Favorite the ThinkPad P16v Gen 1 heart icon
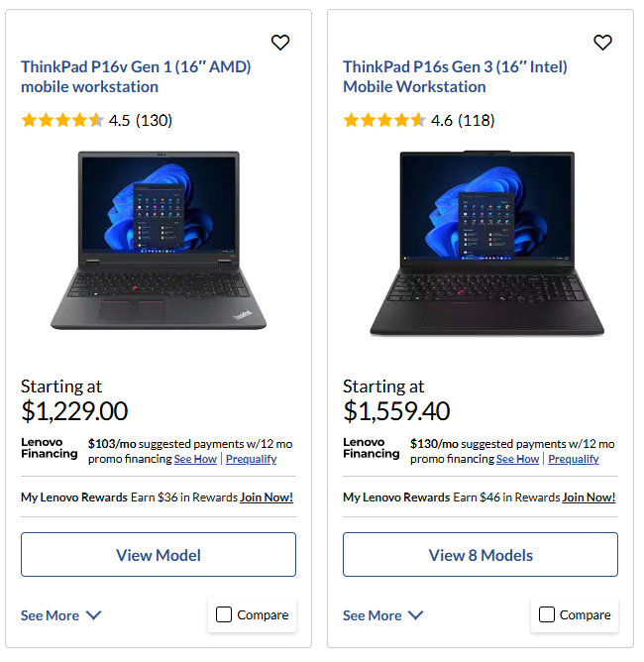Screen dimensions: 644x662 pos(280,43)
